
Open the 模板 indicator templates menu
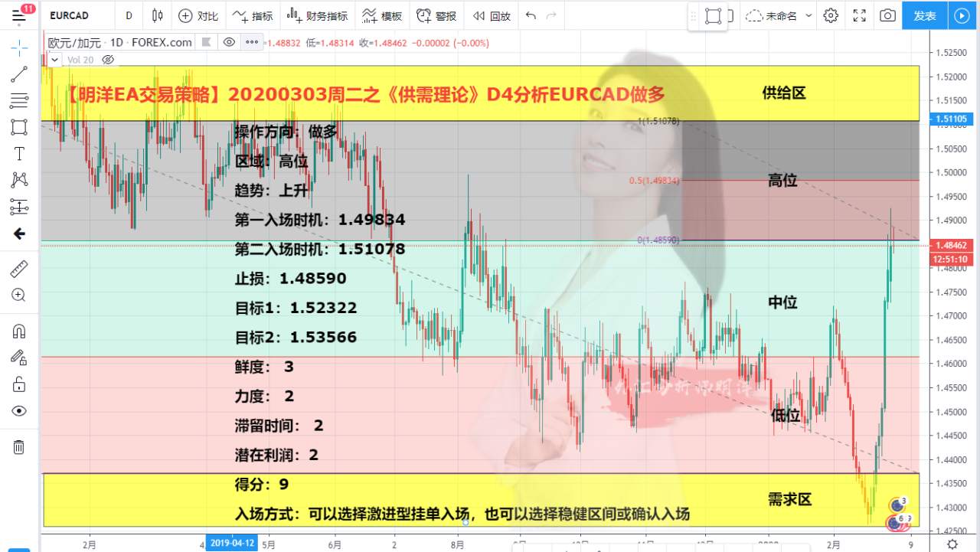(x=381, y=15)
